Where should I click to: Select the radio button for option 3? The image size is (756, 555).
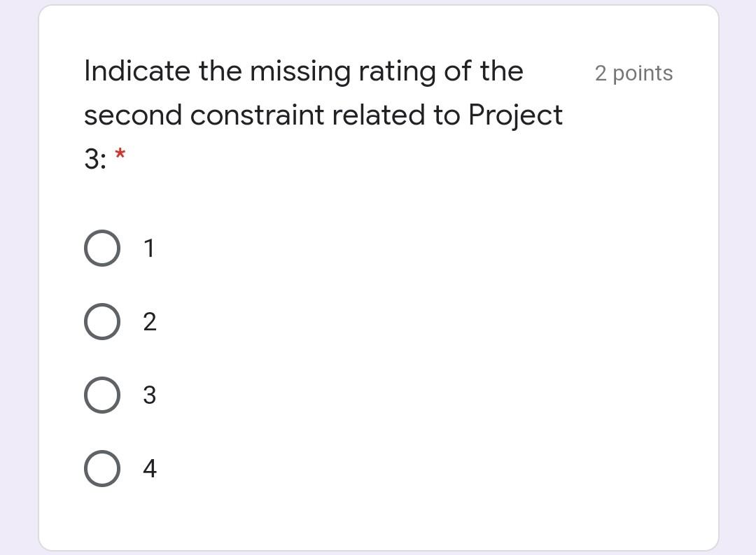click(101, 395)
